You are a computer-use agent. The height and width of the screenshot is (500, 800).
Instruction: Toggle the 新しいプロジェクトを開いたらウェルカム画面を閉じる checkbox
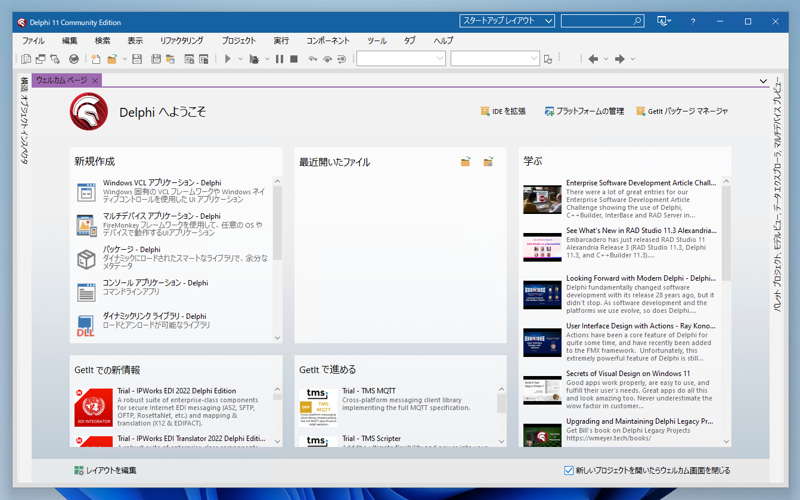pos(569,470)
